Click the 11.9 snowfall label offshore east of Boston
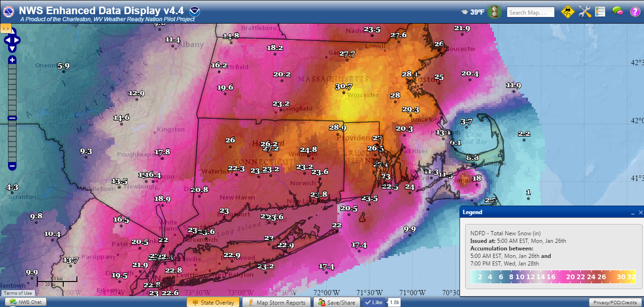The height and width of the screenshot is (307, 644). click(x=513, y=85)
